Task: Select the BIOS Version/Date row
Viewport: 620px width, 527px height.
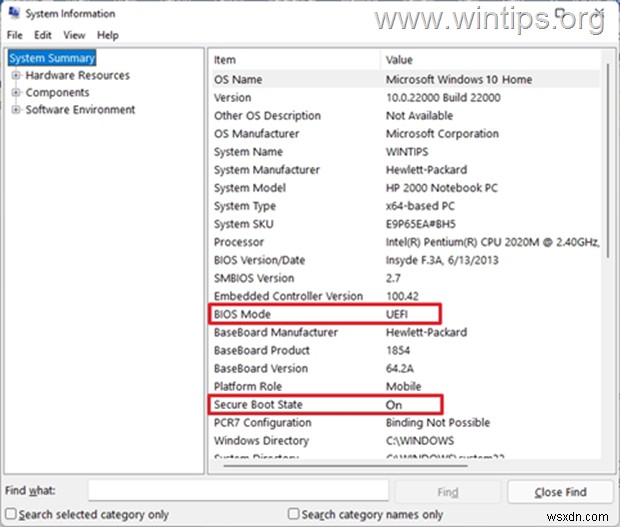Action: coord(405,260)
